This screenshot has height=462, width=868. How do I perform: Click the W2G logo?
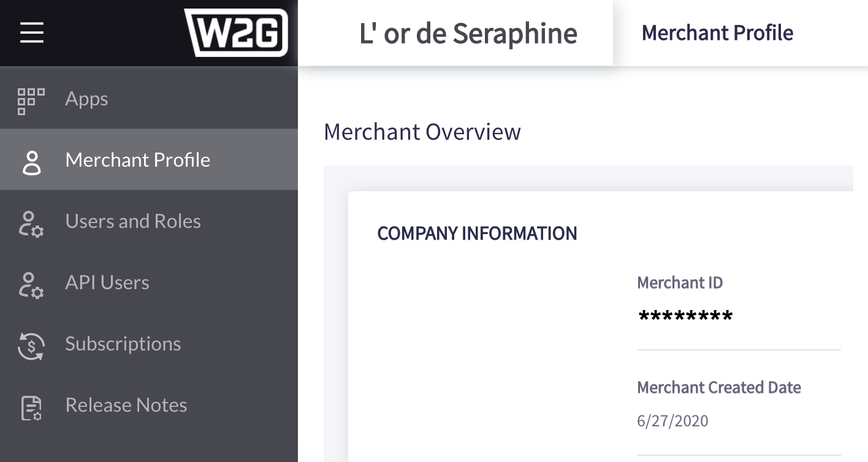click(x=236, y=32)
